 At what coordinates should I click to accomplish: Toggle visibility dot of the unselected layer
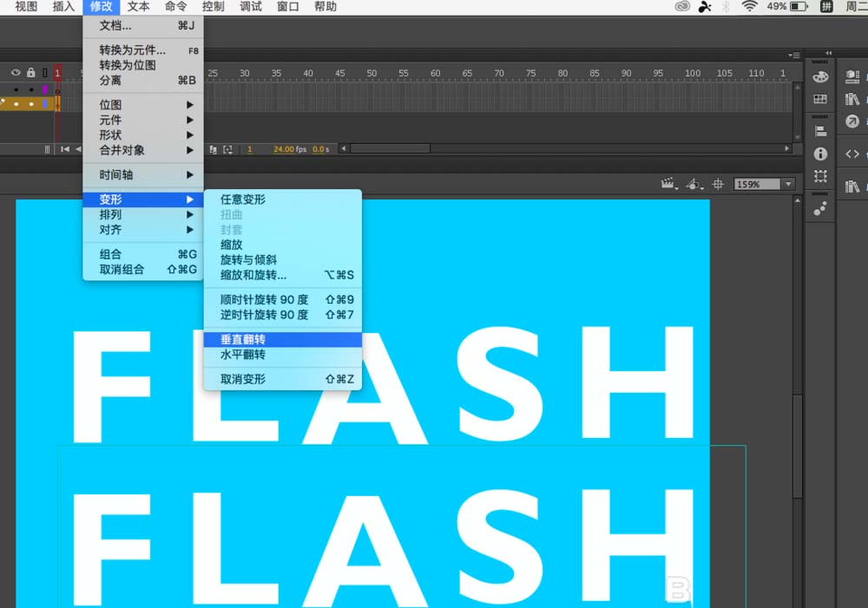tap(16, 89)
